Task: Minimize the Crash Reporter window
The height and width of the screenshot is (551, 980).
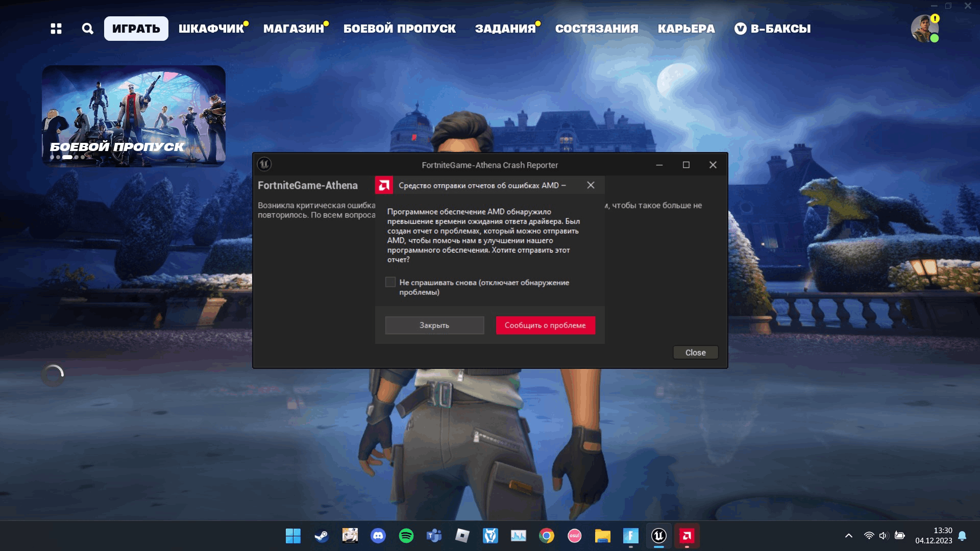Action: click(x=659, y=165)
